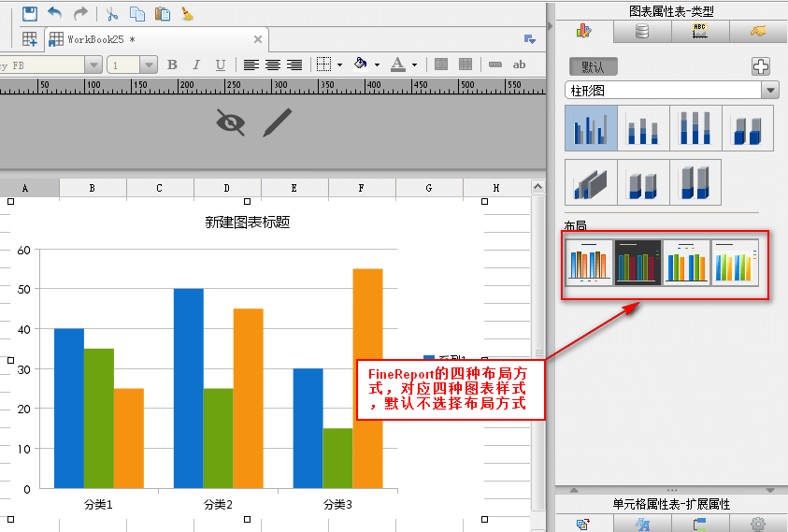Click the merge cells icon
Image resolution: width=788 pixels, height=532 pixels.
[x=440, y=65]
